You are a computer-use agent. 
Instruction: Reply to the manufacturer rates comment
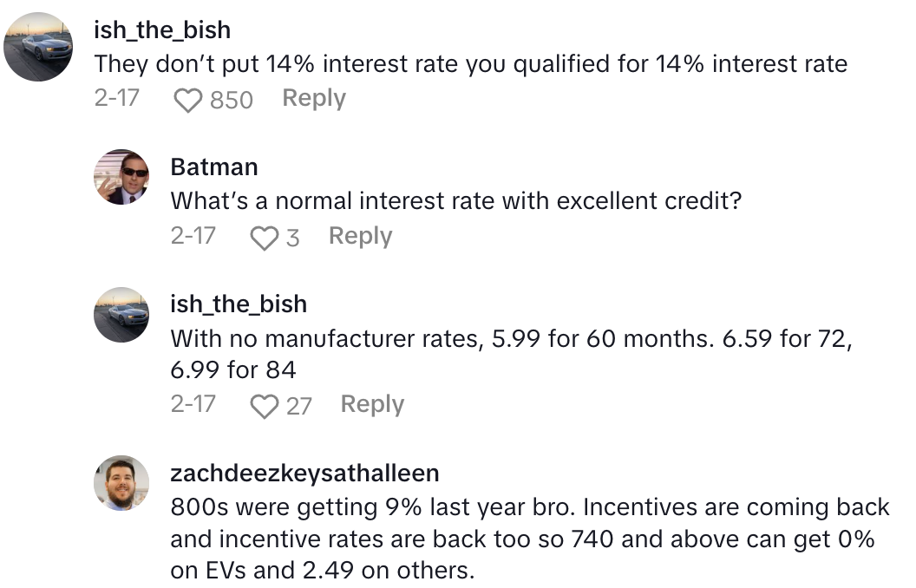click(x=372, y=404)
